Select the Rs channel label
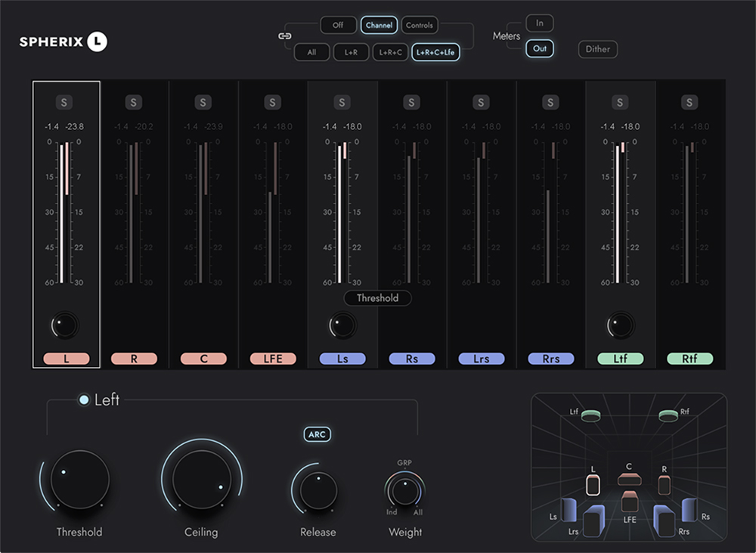 [412, 359]
